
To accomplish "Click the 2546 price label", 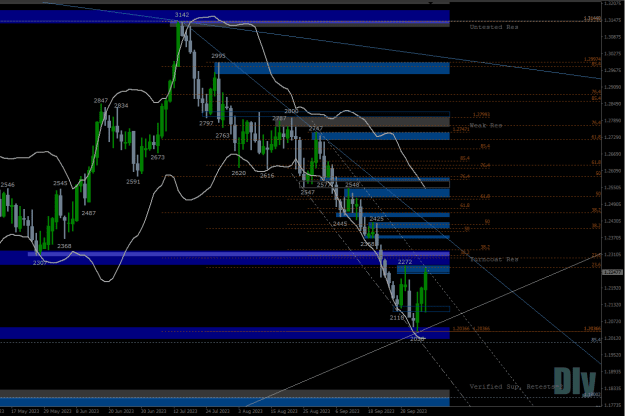I will [8, 184].
